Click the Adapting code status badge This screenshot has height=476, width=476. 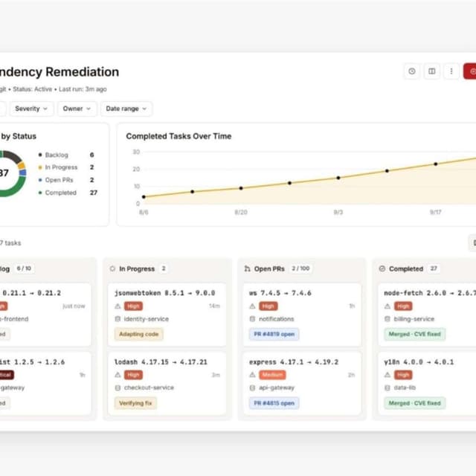[x=139, y=334]
